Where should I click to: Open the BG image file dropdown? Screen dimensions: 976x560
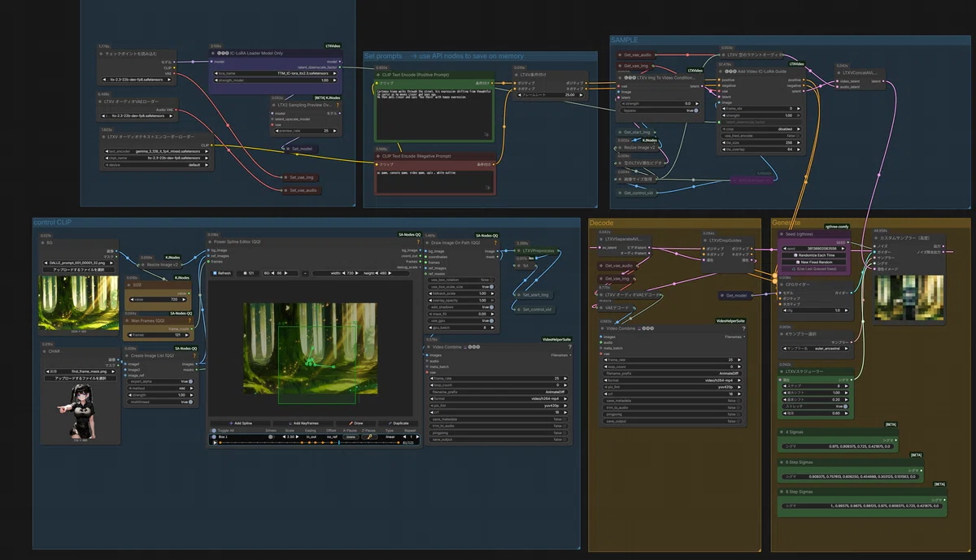click(79, 263)
